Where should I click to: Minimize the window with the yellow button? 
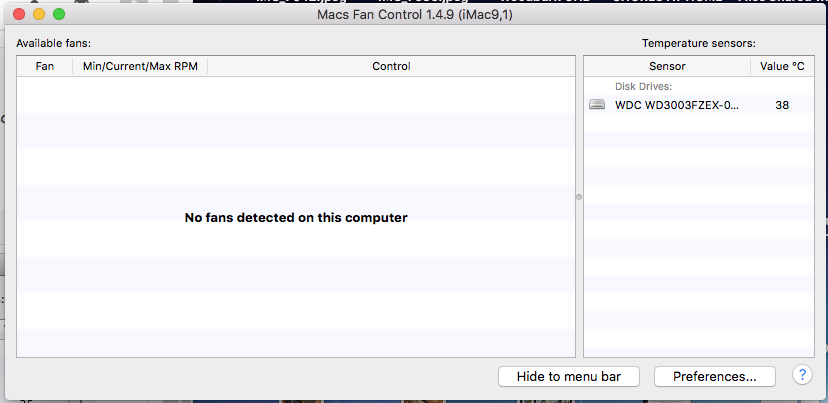coord(39,14)
